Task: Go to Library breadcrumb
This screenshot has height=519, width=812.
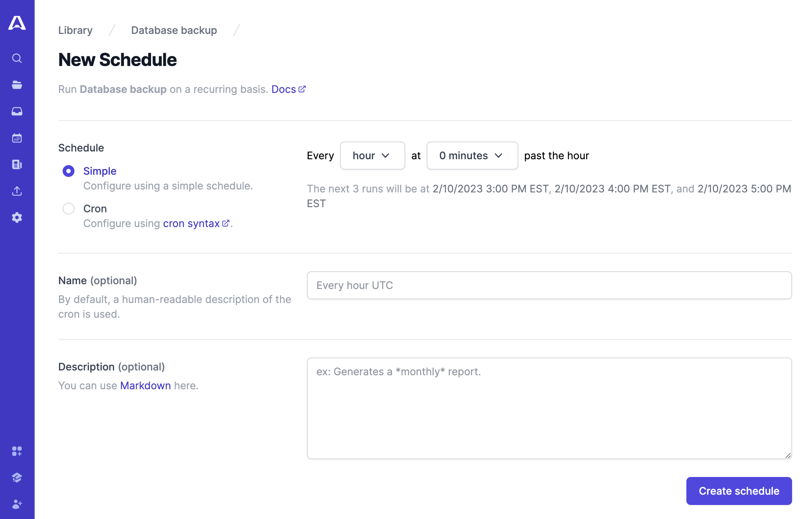Action: pyautogui.click(x=76, y=30)
